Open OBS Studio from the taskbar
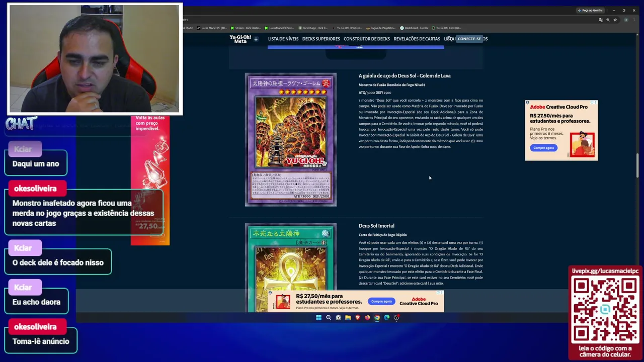This screenshot has width=644, height=362. point(396,317)
